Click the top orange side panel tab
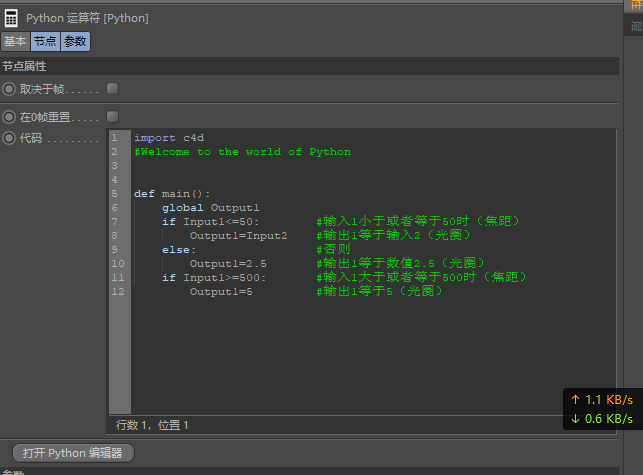This screenshot has width=643, height=475. tap(634, 6)
